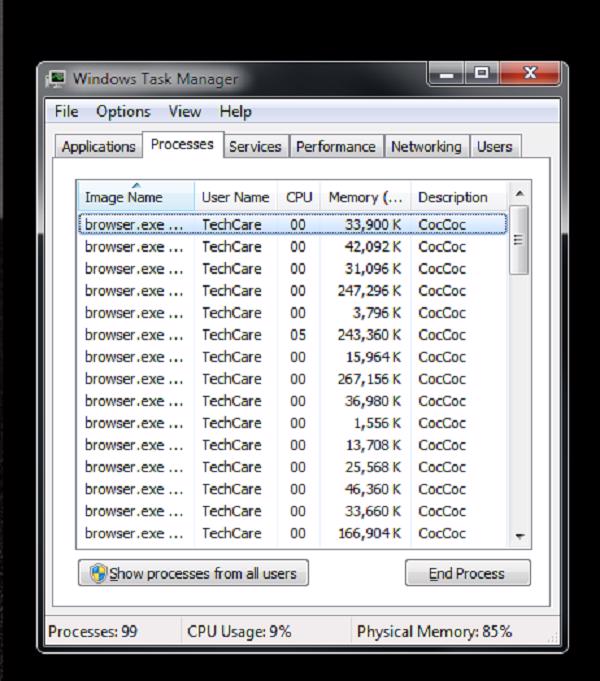This screenshot has width=600, height=681.
Task: Minimize the Windows Task Manager window
Action: click(447, 73)
